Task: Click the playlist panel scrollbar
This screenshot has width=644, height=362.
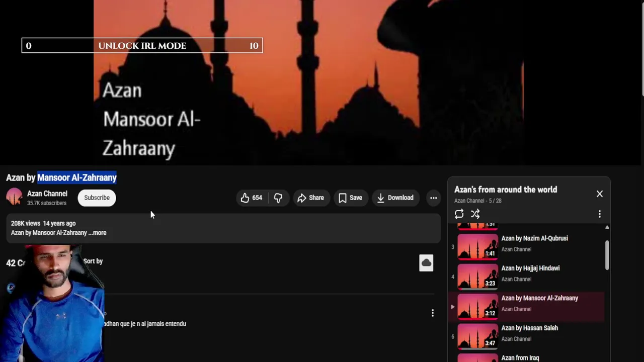Action: 607,255
